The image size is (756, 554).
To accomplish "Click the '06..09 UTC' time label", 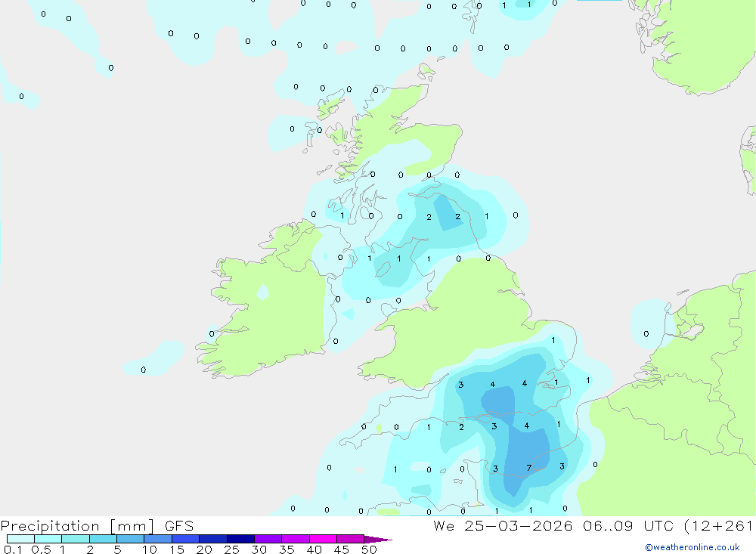I will pyautogui.click(x=627, y=525).
